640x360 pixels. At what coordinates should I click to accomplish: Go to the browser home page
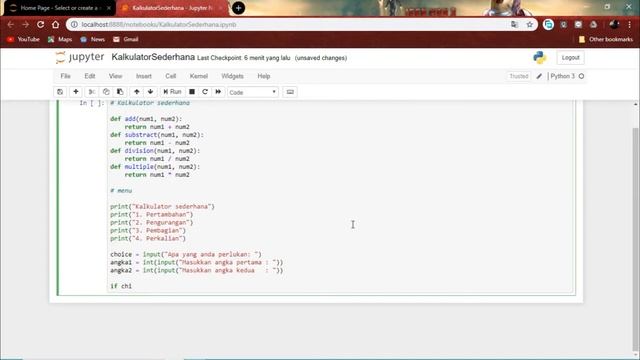(x=56, y=24)
